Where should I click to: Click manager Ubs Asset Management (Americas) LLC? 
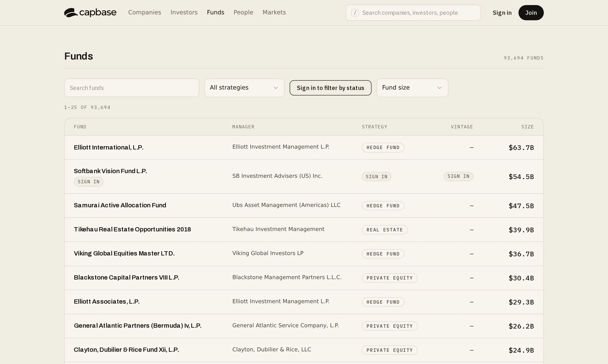point(286,205)
